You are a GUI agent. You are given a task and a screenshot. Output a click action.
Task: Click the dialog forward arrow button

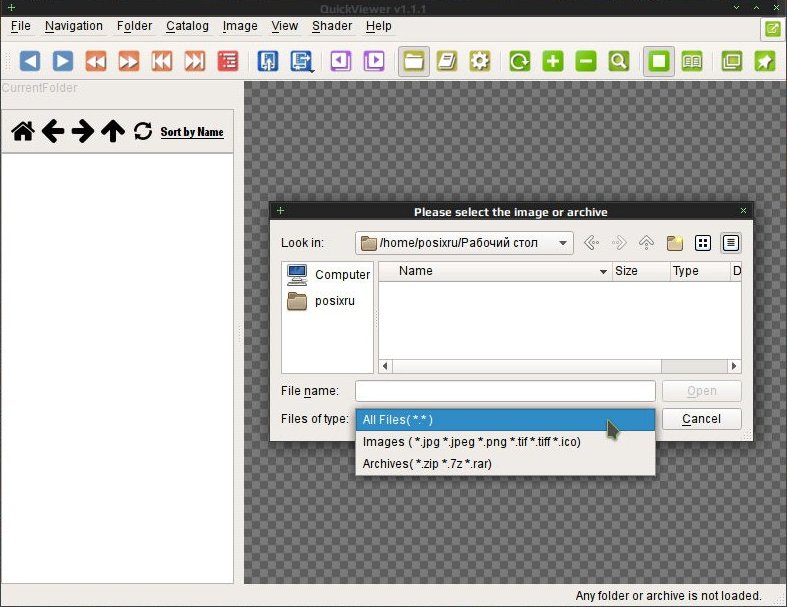pos(619,243)
